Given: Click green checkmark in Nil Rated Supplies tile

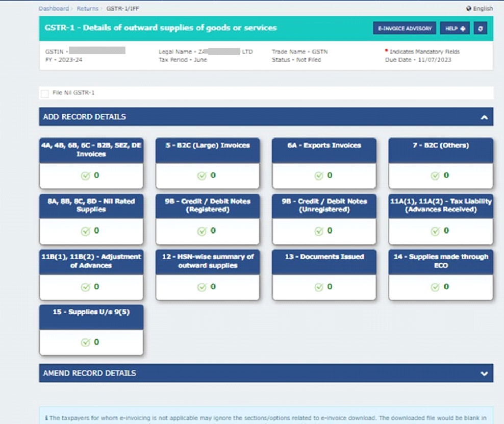Looking at the screenshot, I should [x=85, y=231].
